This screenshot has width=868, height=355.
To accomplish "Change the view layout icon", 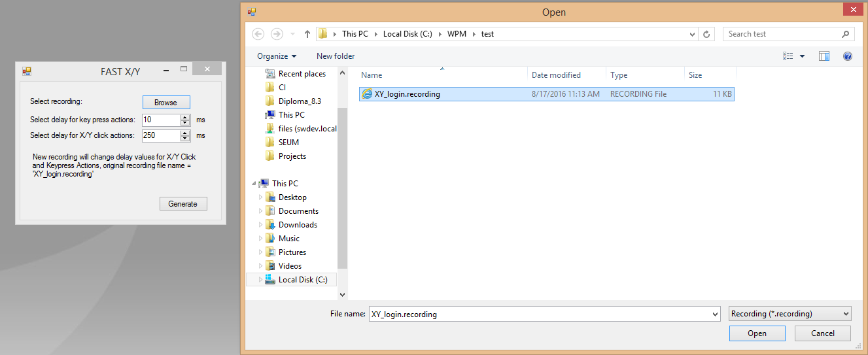I will click(788, 56).
